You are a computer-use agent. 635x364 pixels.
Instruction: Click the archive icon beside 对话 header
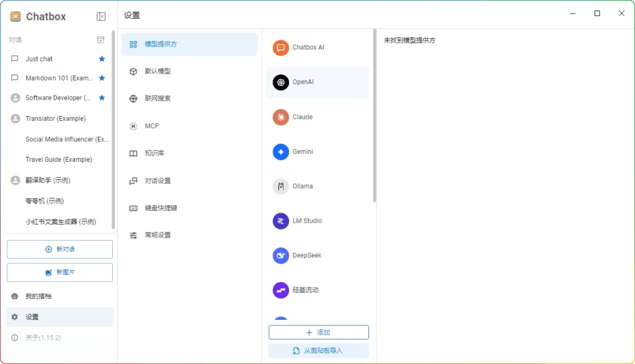click(100, 40)
